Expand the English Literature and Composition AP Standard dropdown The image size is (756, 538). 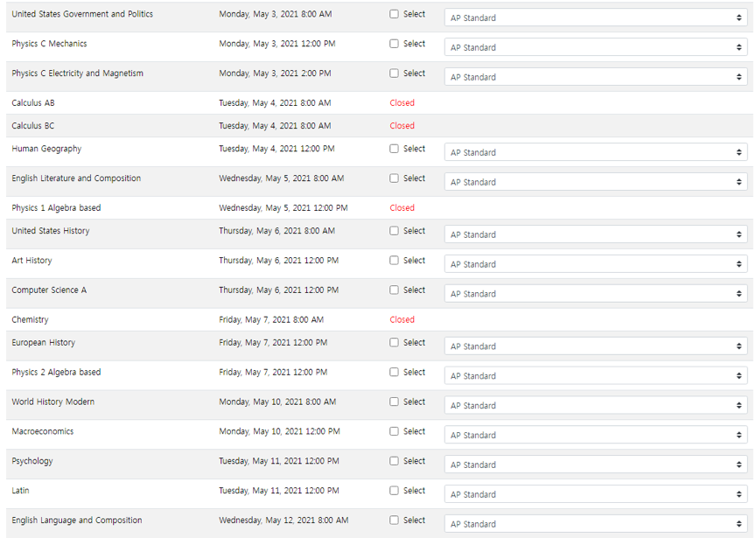point(595,182)
